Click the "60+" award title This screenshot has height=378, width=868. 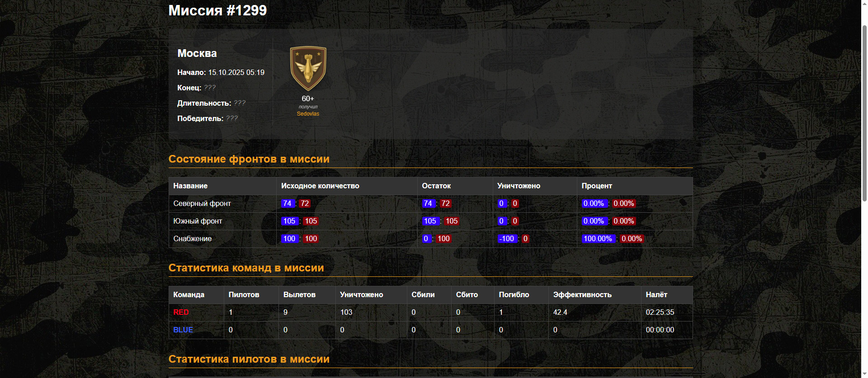[x=308, y=98]
